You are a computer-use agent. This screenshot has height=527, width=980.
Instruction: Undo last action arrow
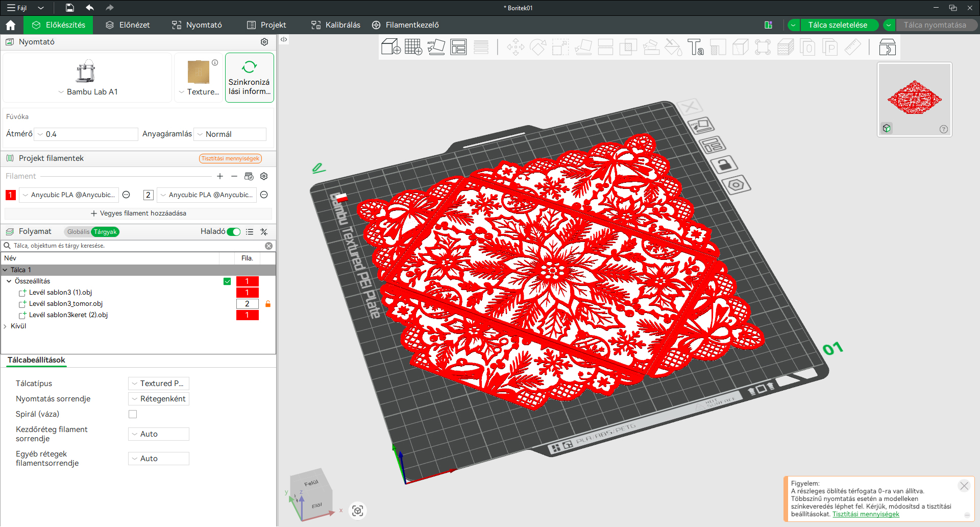click(x=90, y=8)
